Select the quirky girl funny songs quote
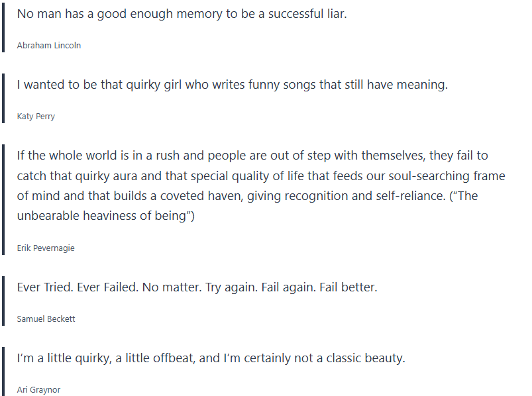This screenshot has height=396, width=532. [x=232, y=85]
